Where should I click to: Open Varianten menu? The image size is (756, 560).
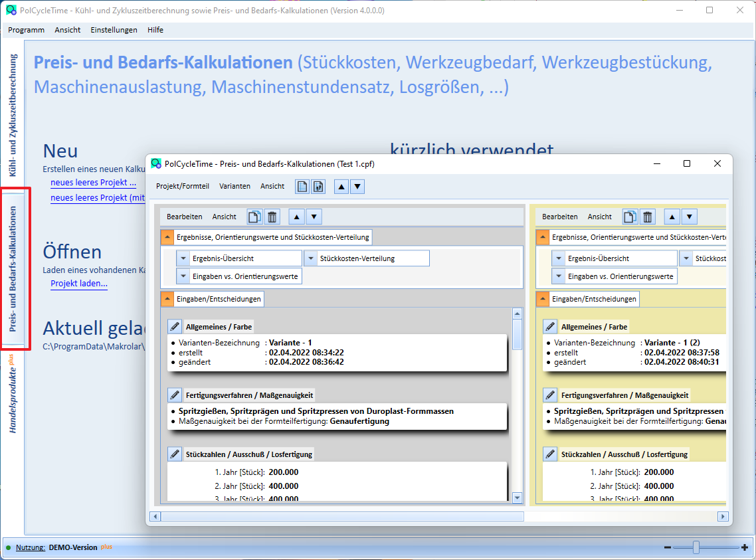[x=235, y=186]
